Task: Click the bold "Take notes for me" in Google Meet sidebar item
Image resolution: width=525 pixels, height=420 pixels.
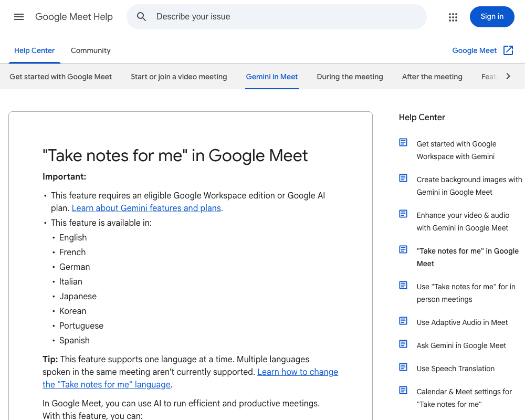Action: (x=467, y=257)
